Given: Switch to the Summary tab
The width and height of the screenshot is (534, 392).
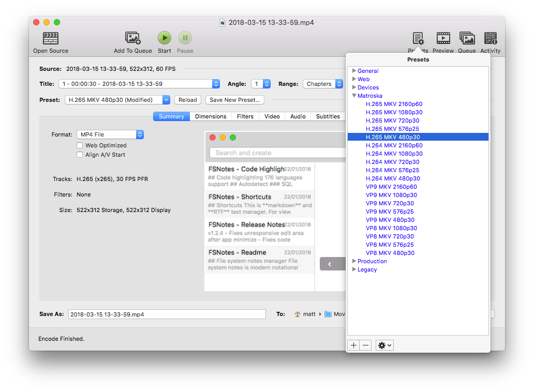Looking at the screenshot, I should pos(171,116).
